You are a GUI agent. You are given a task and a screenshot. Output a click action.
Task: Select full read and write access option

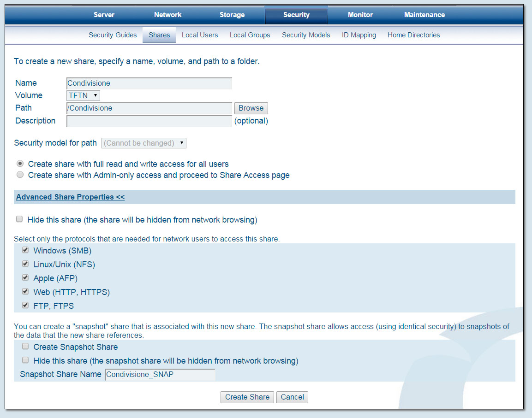click(20, 164)
